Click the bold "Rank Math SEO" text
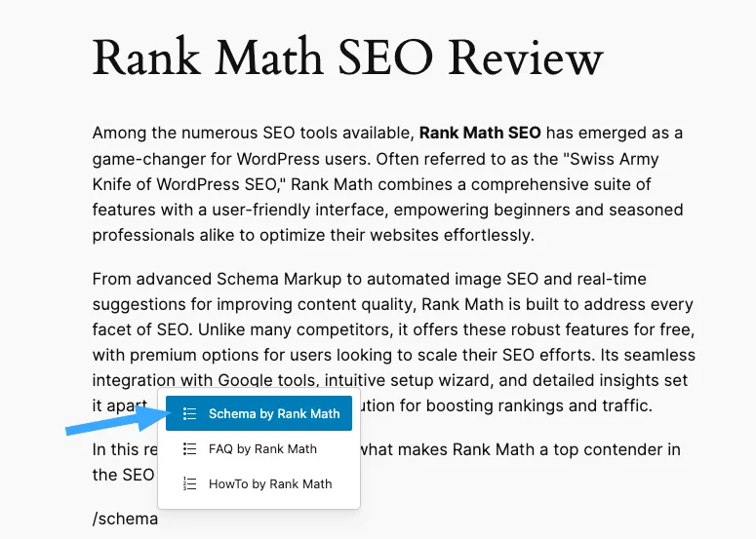The height and width of the screenshot is (539, 756). 480,133
